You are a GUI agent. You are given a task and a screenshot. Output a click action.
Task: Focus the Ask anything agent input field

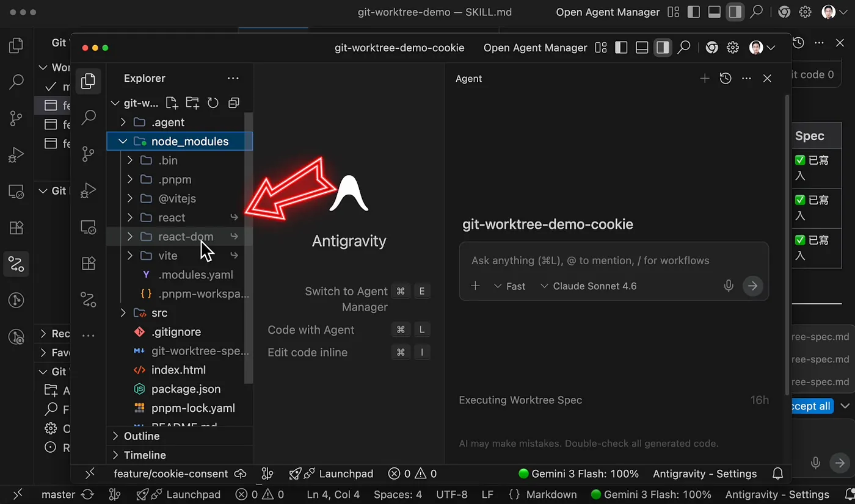[x=614, y=261]
